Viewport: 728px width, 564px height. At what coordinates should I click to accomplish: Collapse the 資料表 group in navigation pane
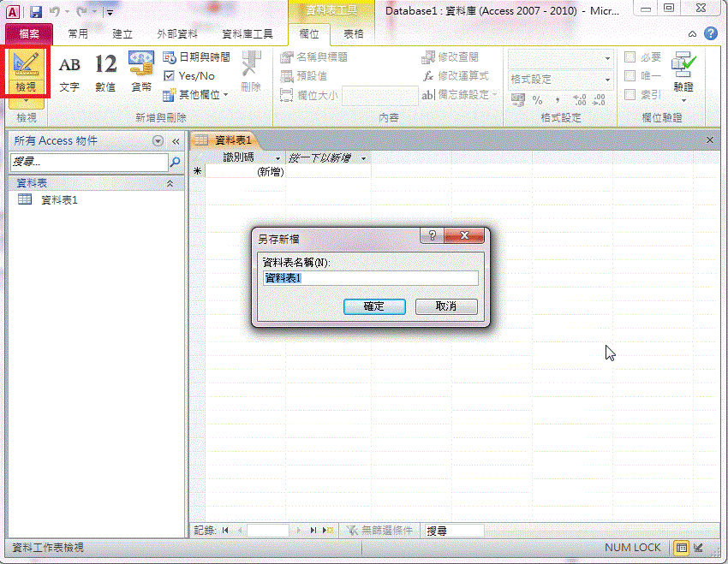click(170, 183)
